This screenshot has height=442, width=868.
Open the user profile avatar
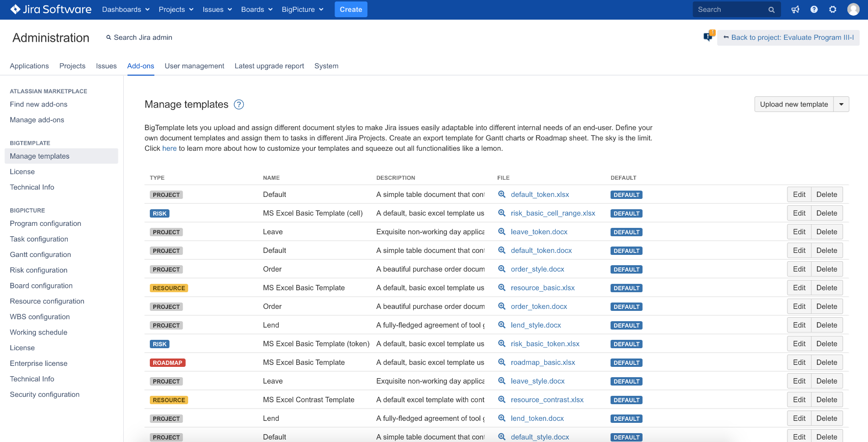(853, 9)
